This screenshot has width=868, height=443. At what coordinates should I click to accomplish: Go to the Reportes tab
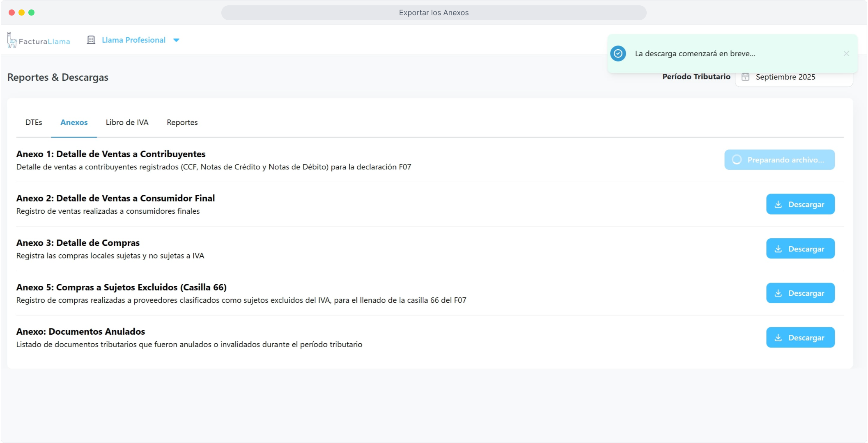182,123
